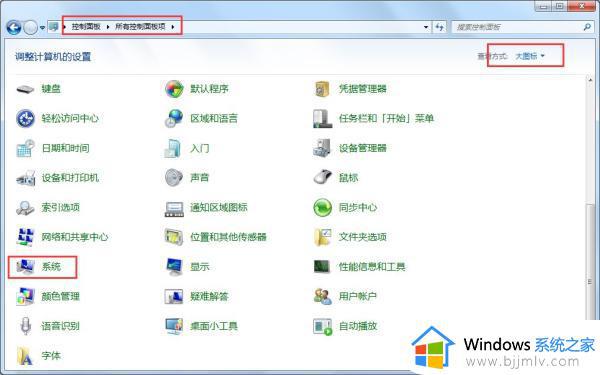Open the 同步中心 sync center icon

322,208
